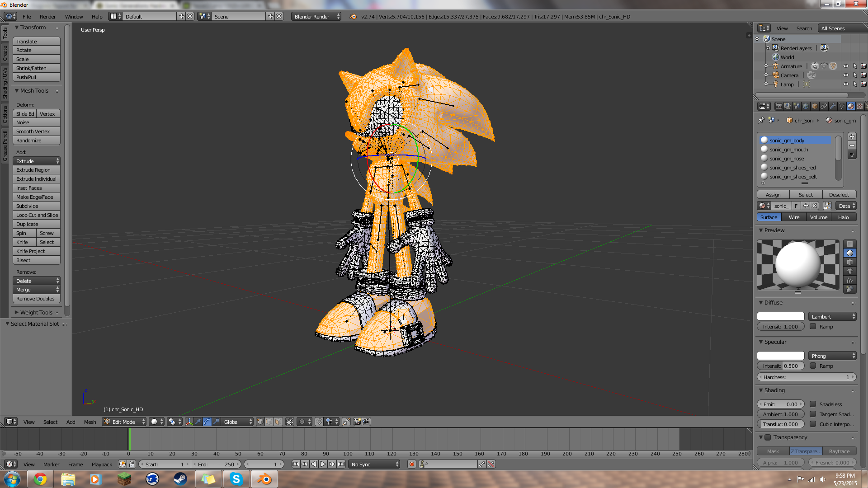This screenshot has width=868, height=488.
Task: Pin the properties context with pushpin
Action: pyautogui.click(x=761, y=120)
